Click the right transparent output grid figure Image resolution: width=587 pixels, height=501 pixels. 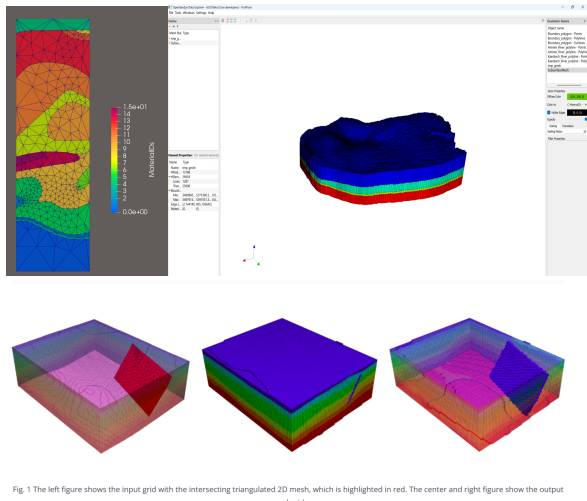tap(477, 385)
